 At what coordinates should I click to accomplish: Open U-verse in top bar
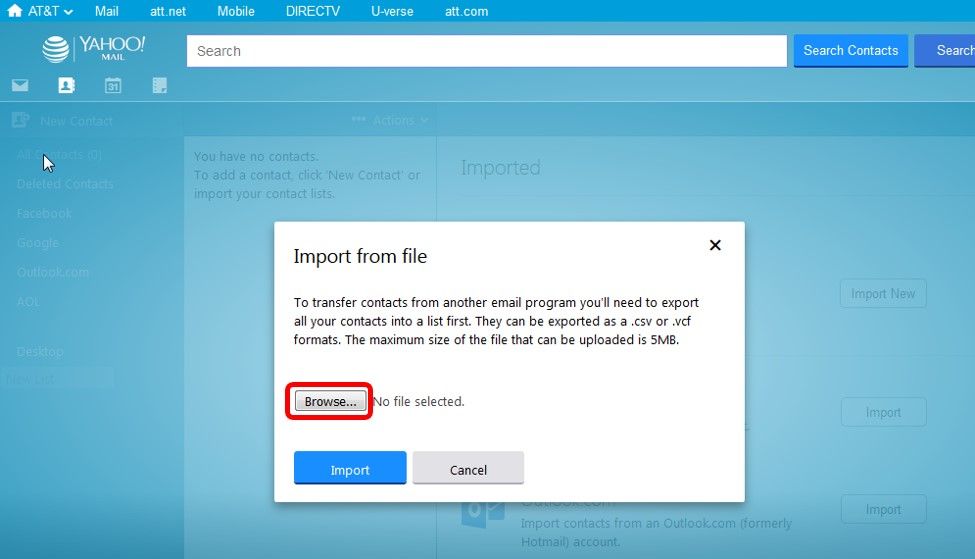pyautogui.click(x=392, y=11)
